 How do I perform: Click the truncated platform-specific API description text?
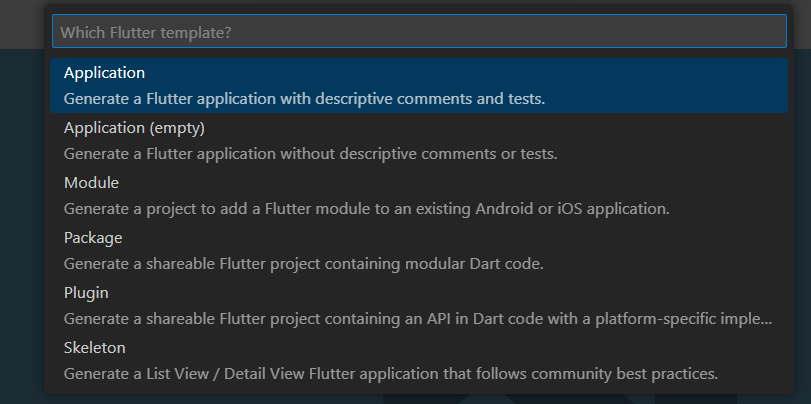(417, 319)
